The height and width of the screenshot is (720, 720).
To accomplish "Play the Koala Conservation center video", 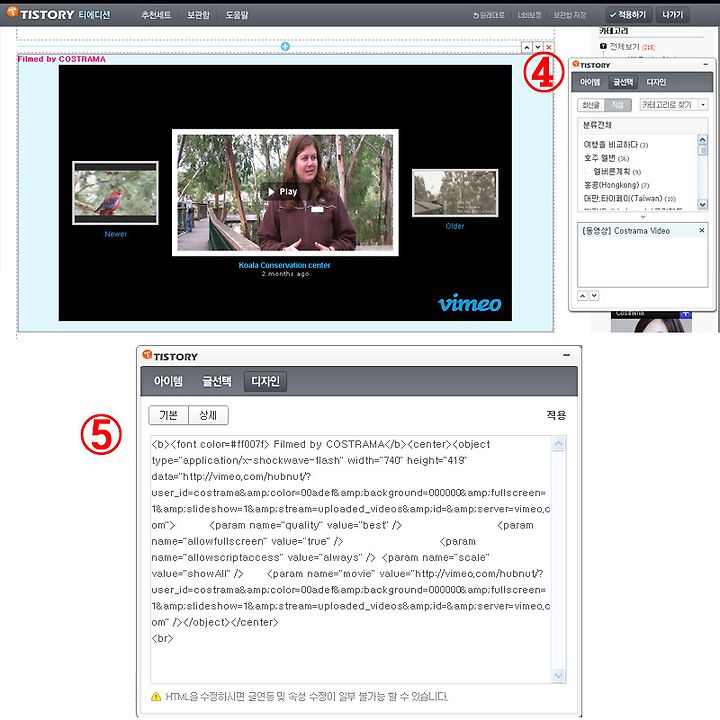I will [x=283, y=191].
